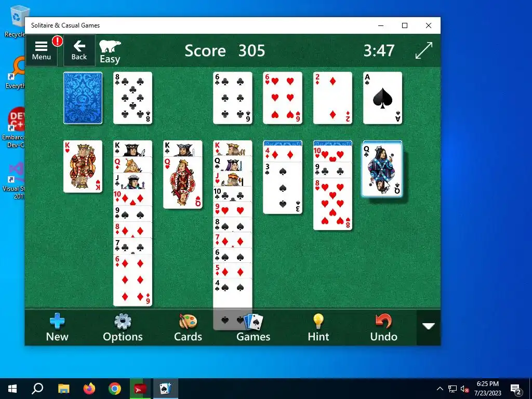
Task: Click the red alert badge on Menu
Action: (x=57, y=41)
